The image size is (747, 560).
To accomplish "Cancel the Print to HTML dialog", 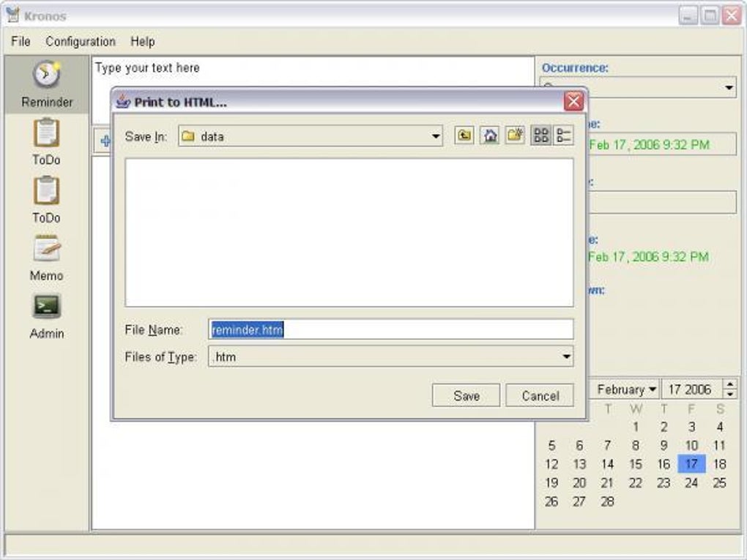I will pyautogui.click(x=540, y=395).
